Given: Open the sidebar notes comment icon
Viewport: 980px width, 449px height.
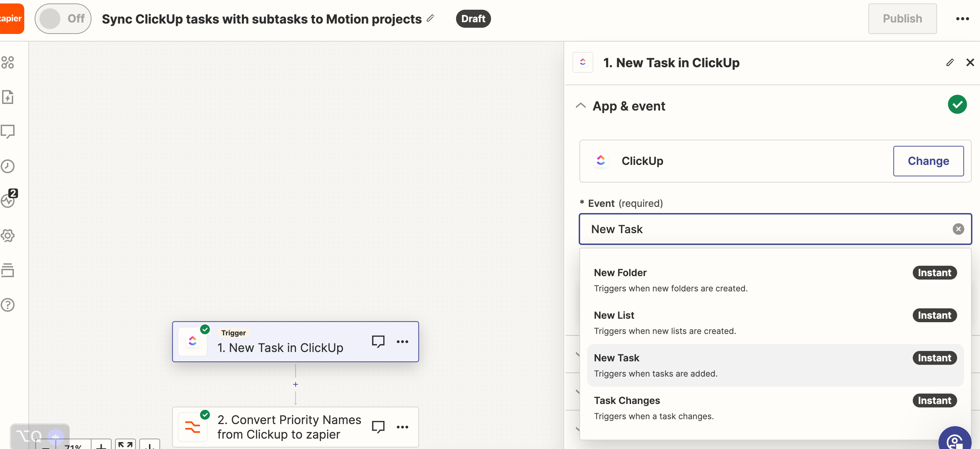Looking at the screenshot, I should pyautogui.click(x=8, y=131).
